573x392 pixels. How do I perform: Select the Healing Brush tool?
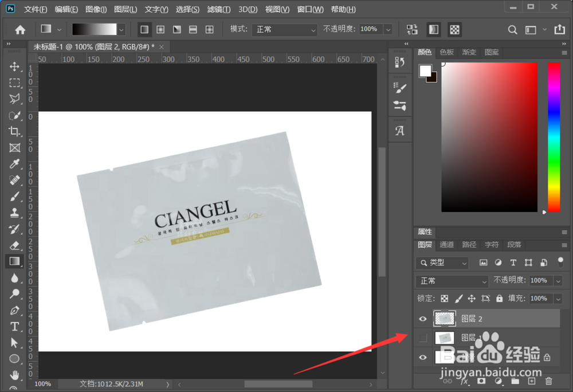pos(14,180)
